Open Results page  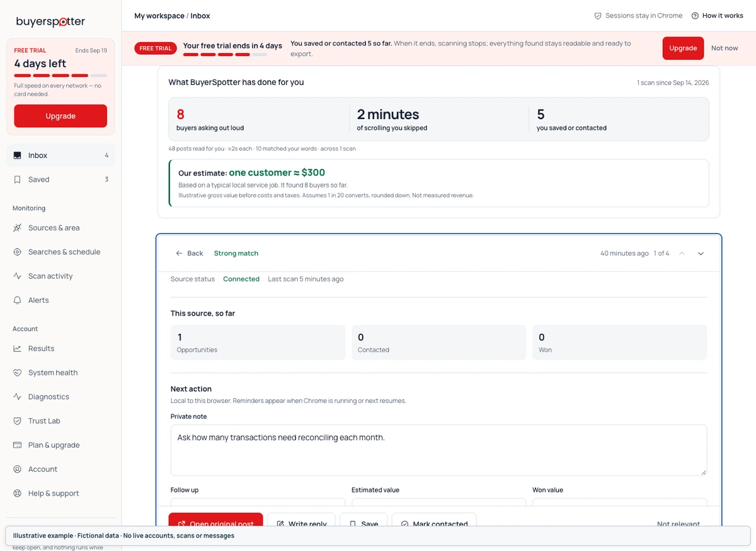tap(60, 348)
